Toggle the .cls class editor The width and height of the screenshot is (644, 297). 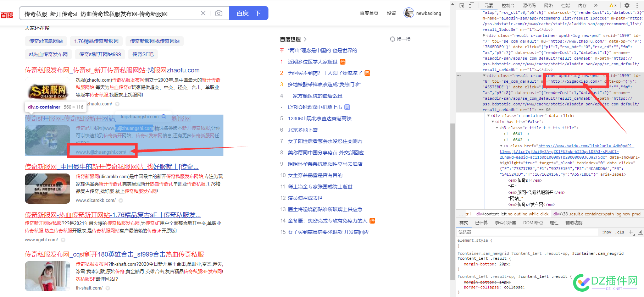coord(620,232)
